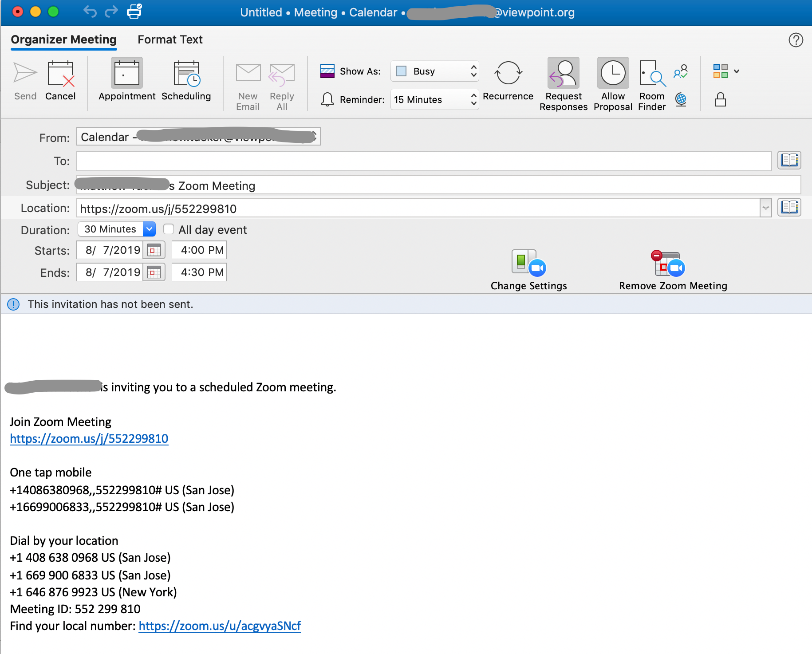Click 'Meeting ID: 552 299 810' text
This screenshot has height=654, width=812.
click(75, 609)
